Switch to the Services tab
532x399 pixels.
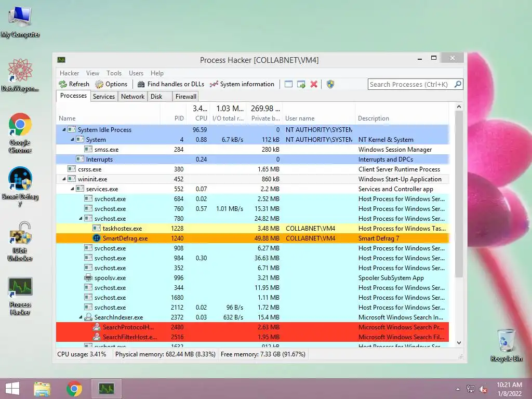(104, 97)
